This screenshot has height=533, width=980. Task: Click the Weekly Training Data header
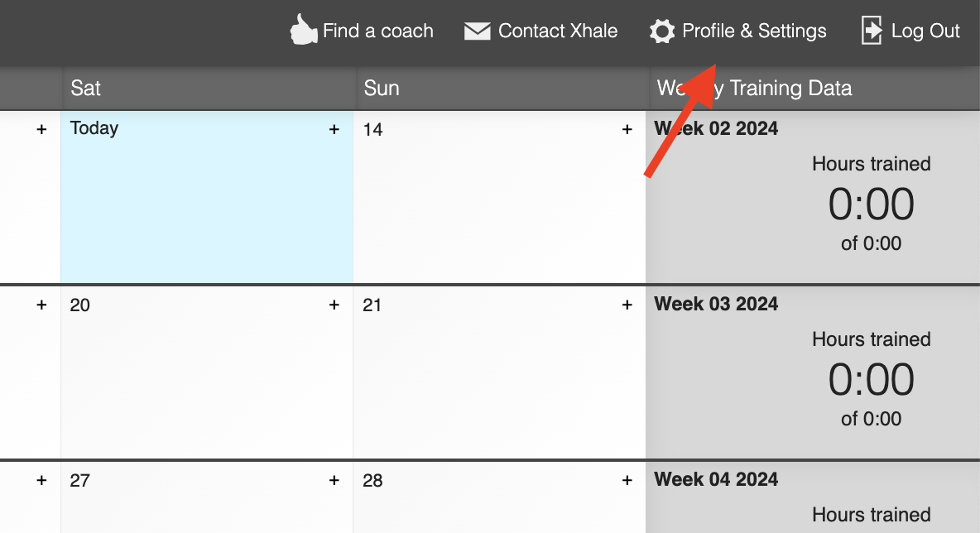tap(754, 88)
